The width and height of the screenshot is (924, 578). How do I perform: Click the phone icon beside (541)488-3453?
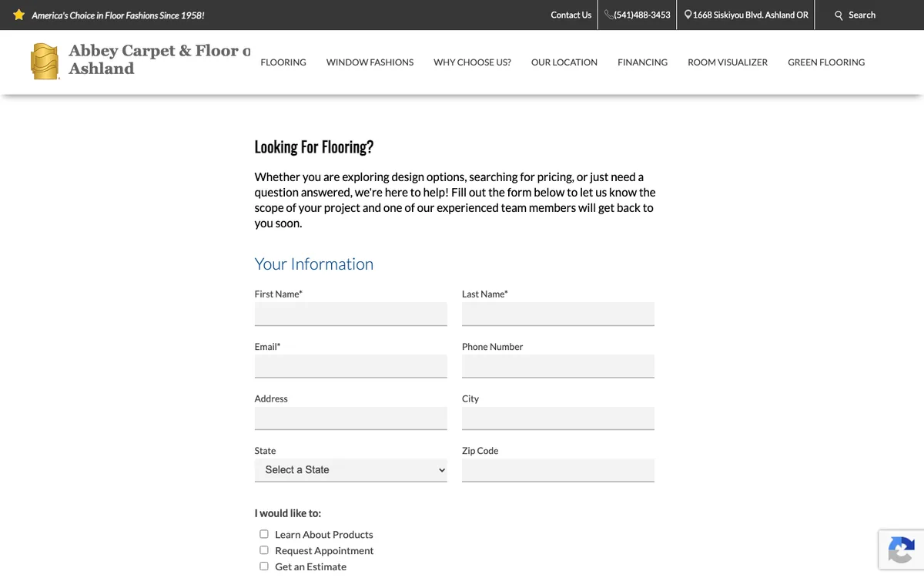[608, 15]
